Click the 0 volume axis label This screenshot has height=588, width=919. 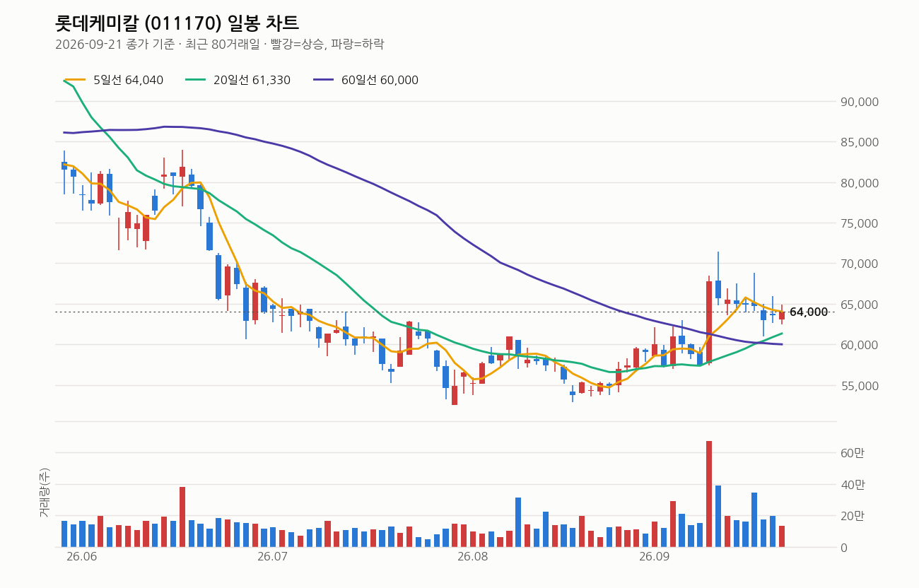843,548
